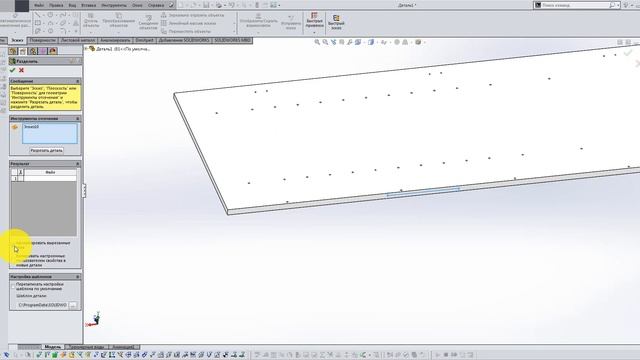The image size is (640, 360).
Task: Open the FeatureManager design tree panel tab
Action: coord(13,51)
